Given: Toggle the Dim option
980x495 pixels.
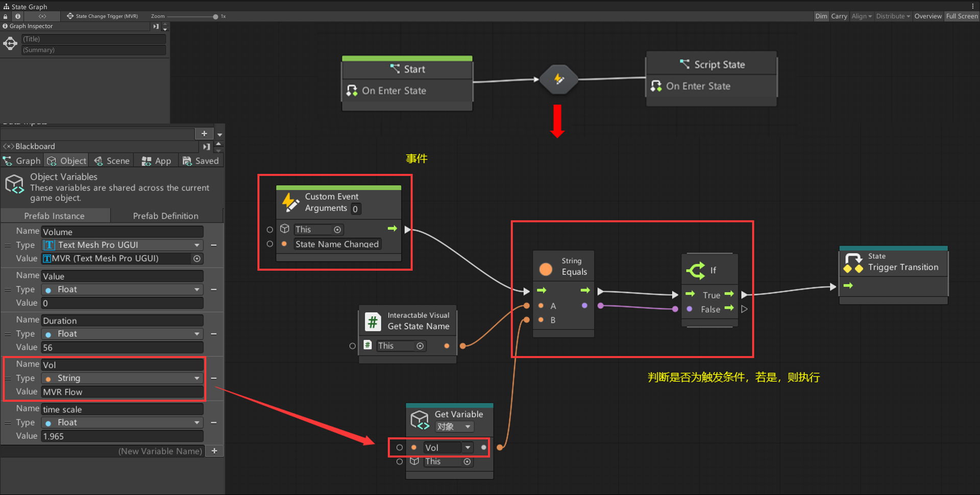Looking at the screenshot, I should tap(821, 16).
